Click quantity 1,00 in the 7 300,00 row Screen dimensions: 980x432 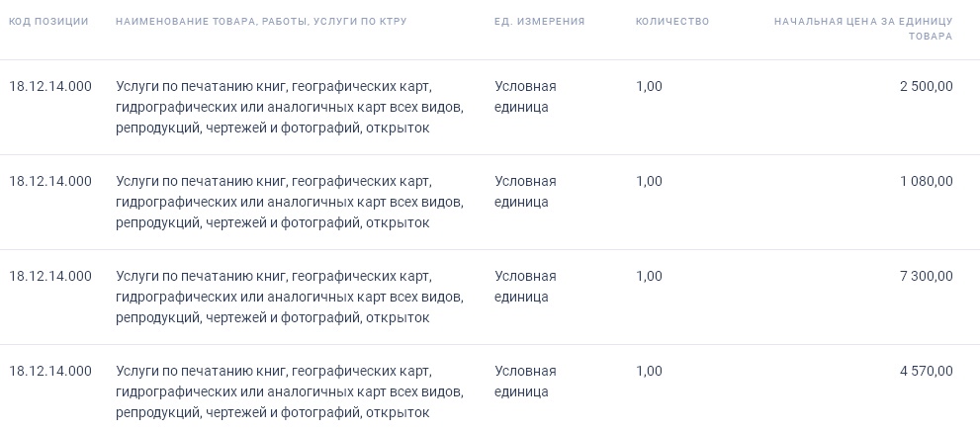649,276
